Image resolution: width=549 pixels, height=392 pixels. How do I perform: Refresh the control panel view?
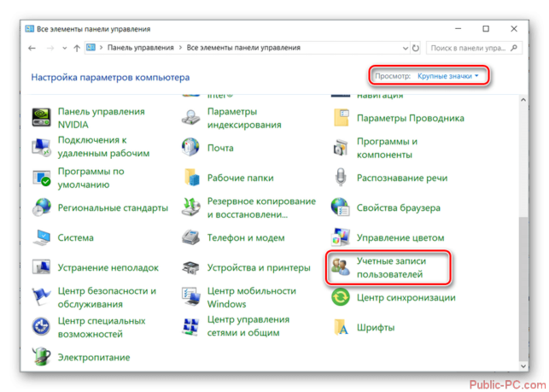tap(416, 48)
